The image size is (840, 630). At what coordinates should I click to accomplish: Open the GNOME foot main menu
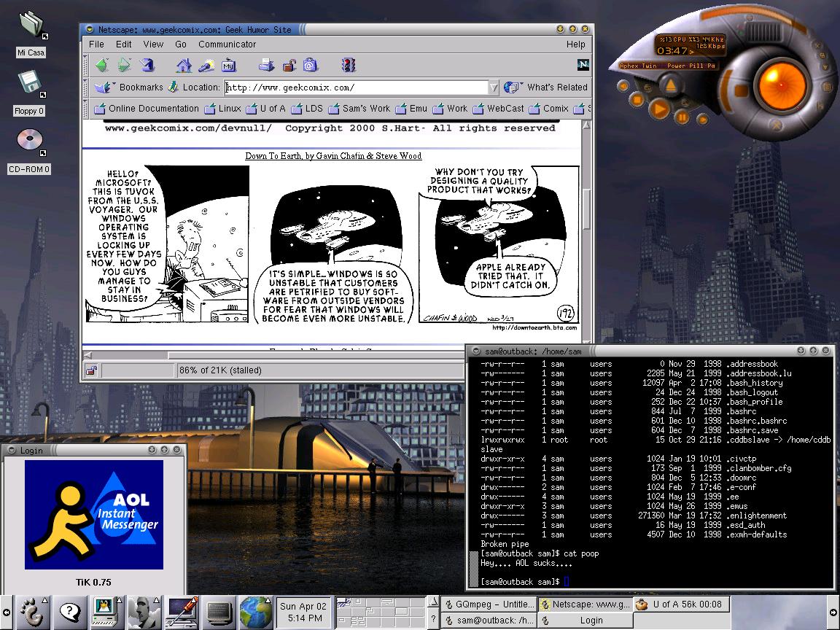point(32,612)
